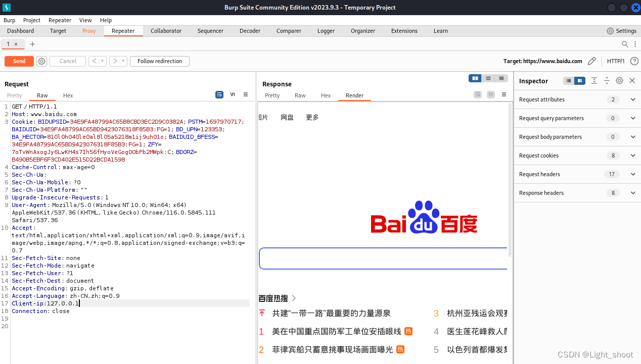Open request pane hamburger menu

246,94
